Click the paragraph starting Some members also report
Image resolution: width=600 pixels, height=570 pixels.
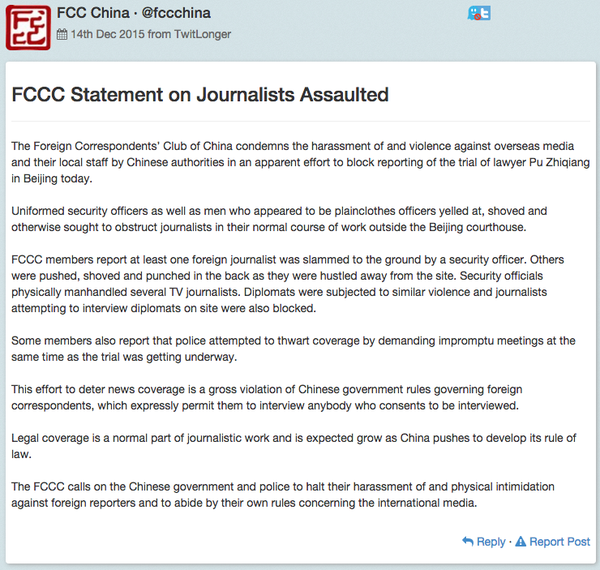pos(290,348)
